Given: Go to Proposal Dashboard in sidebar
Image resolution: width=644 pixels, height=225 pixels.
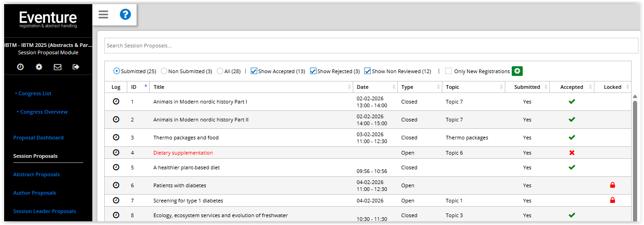Looking at the screenshot, I should (38, 138).
